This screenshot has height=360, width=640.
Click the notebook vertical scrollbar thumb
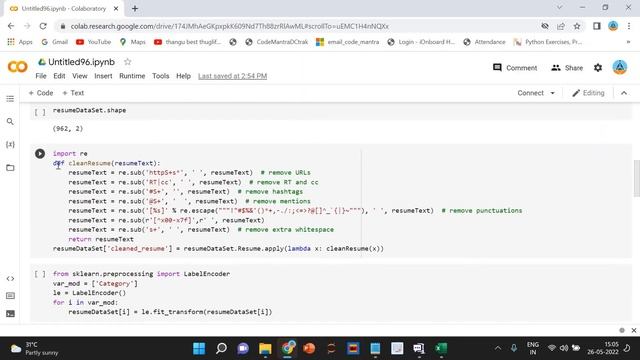(x=636, y=178)
